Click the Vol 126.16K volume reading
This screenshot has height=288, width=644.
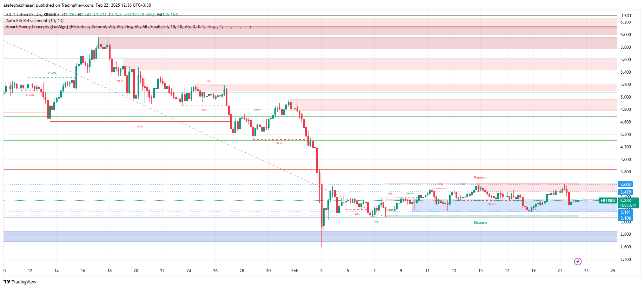click(167, 15)
